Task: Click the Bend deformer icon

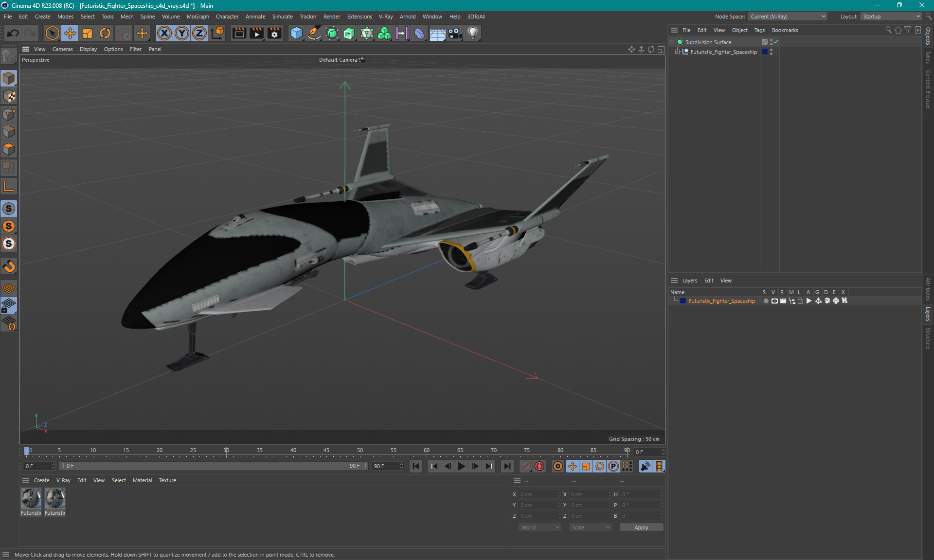Action: pos(419,33)
